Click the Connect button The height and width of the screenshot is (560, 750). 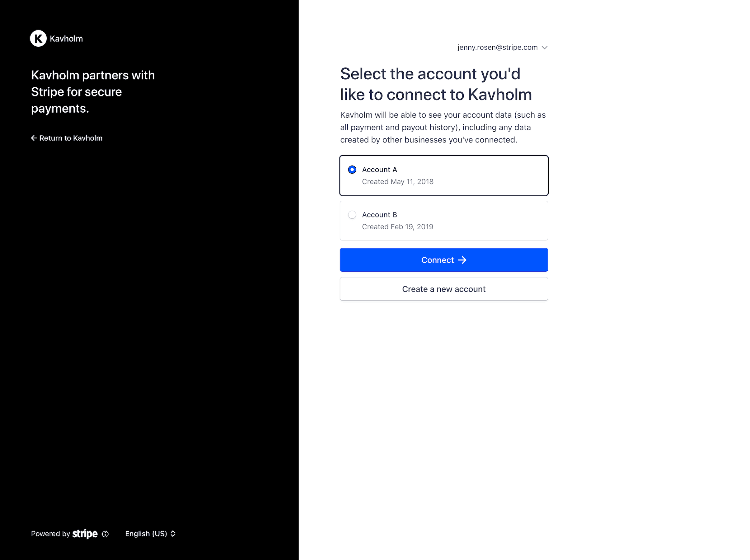(x=444, y=260)
